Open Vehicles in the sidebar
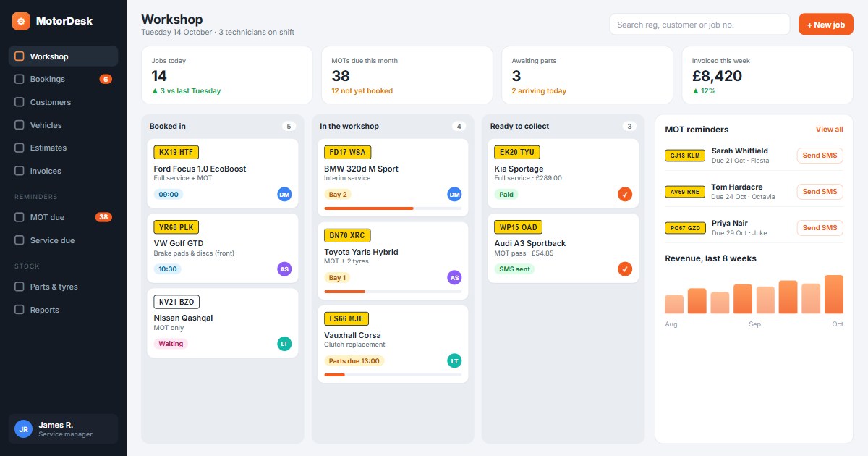The height and width of the screenshot is (456, 868). pyautogui.click(x=63, y=125)
